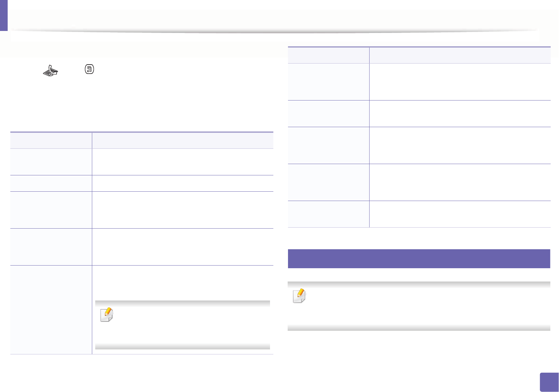Click the dark purple chapter tab at the page corner
The width and height of the screenshot is (559, 392).
[x=4, y=15]
